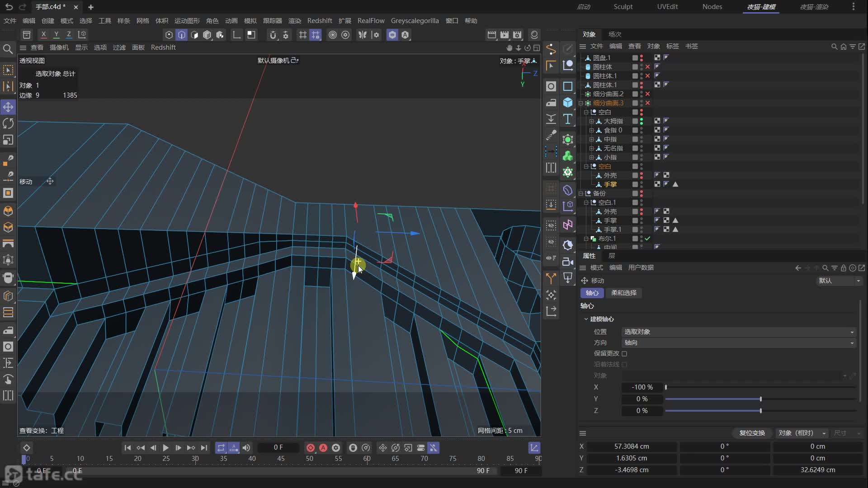The width and height of the screenshot is (868, 488).
Task: Click the object manager search icon
Action: 834,47
